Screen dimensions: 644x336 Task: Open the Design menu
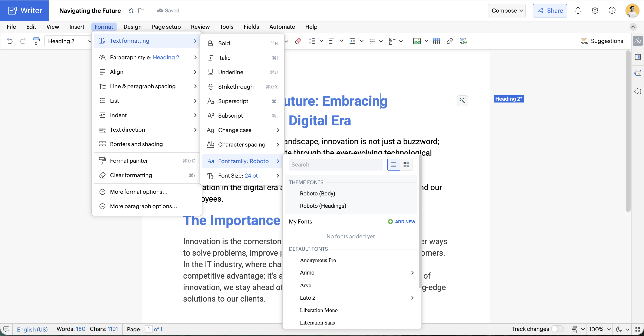tap(132, 27)
